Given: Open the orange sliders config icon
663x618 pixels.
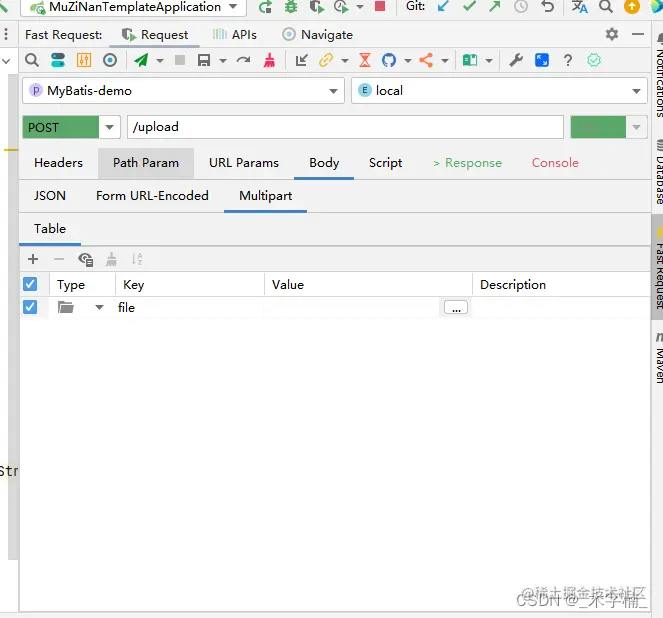Looking at the screenshot, I should pyautogui.click(x=84, y=60).
